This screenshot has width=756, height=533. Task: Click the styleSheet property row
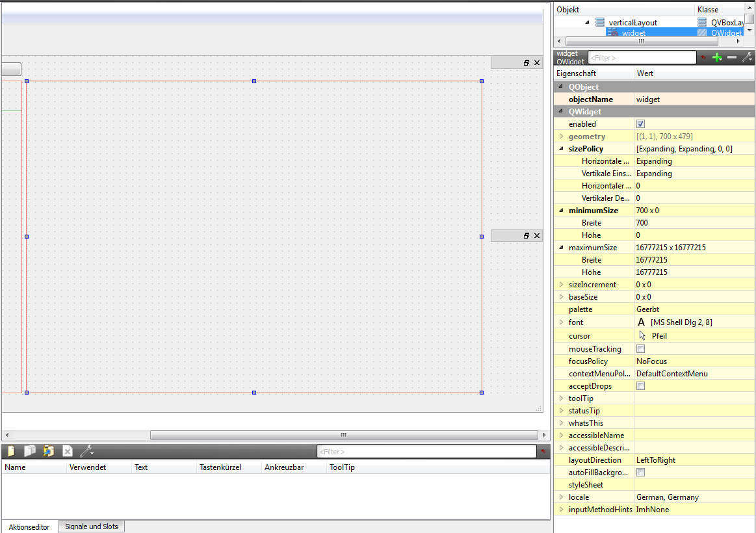pos(654,485)
